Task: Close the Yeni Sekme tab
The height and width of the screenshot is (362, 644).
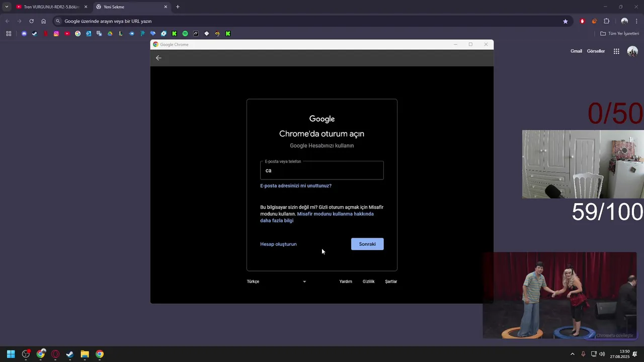Action: click(x=166, y=7)
